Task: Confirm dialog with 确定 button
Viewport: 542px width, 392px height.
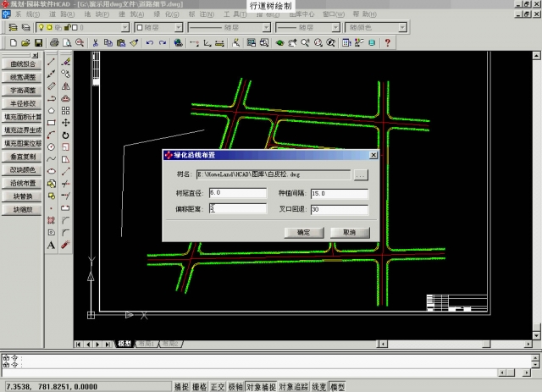Action: [x=303, y=232]
